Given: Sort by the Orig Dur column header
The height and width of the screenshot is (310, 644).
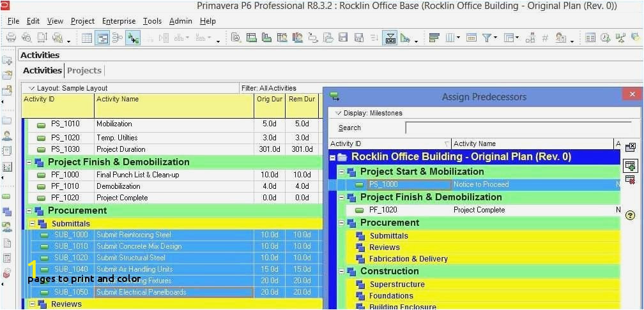Looking at the screenshot, I should pos(270,100).
